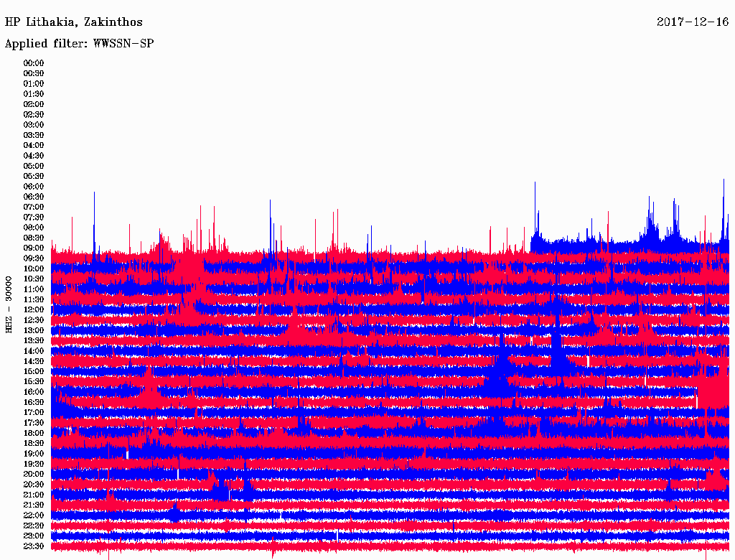Screen dimensions: 735x560
Task: Select the 17:30 time label
Action: tap(34, 423)
